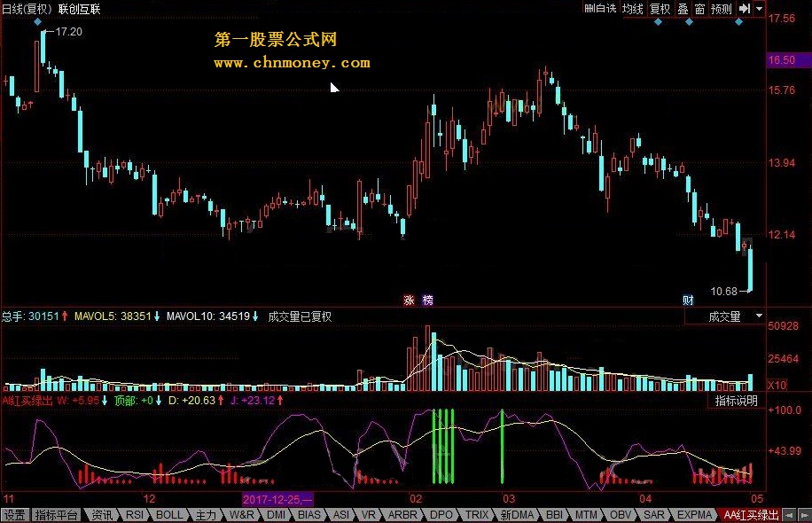The width and height of the screenshot is (812, 523).
Task: Select the RSI indicator tab
Action: click(135, 515)
